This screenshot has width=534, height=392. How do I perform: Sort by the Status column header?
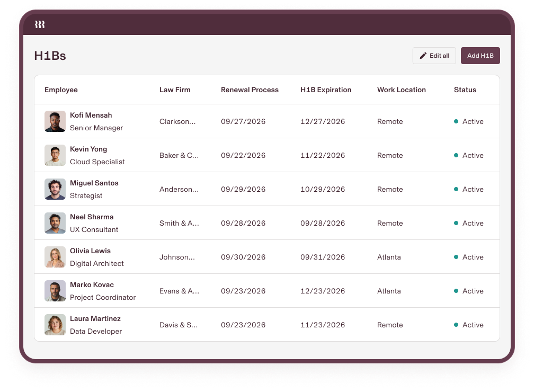coord(465,90)
